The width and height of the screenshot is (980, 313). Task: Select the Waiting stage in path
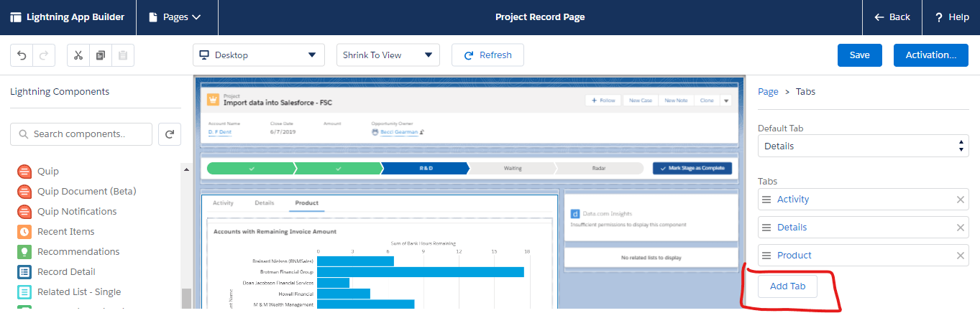point(513,168)
